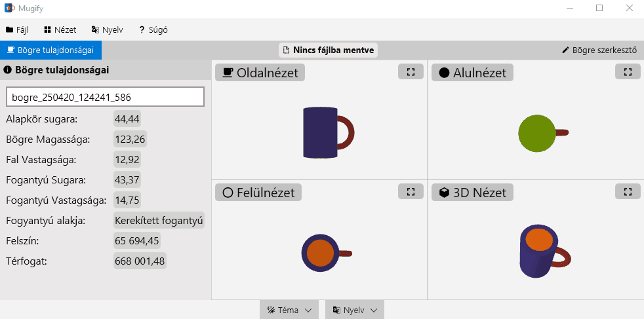Viewport: 644px width, 319px height.
Task: Switch to the Bögre szerkesztő tab
Action: point(599,50)
